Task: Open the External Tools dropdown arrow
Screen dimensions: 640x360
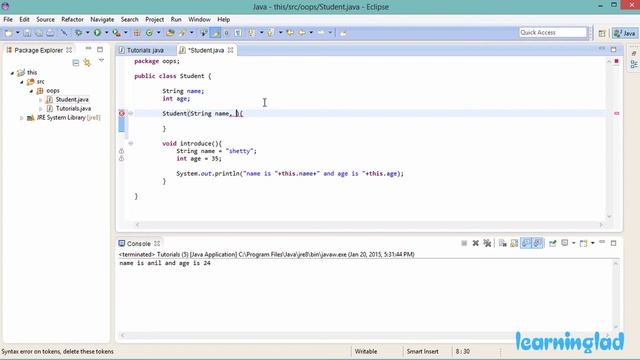Action: [125, 33]
